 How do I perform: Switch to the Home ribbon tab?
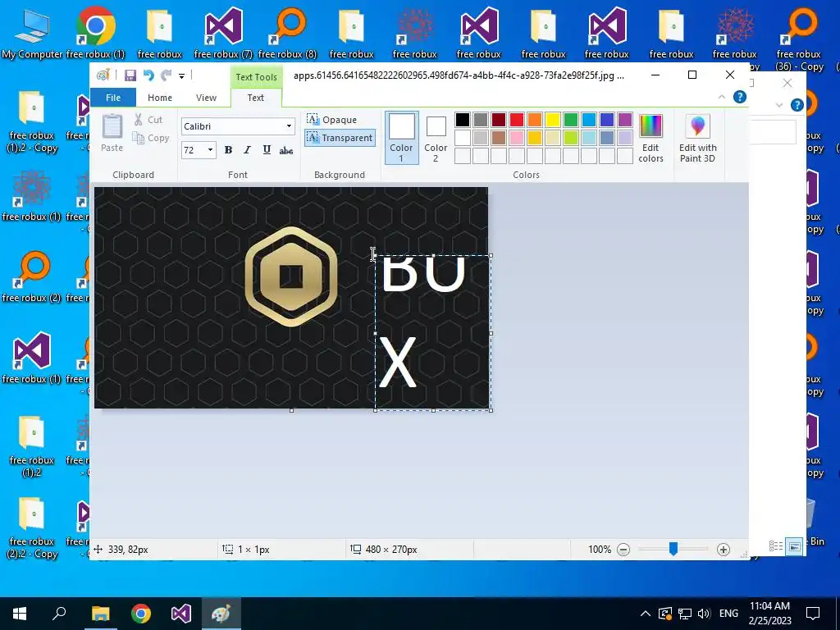(160, 98)
